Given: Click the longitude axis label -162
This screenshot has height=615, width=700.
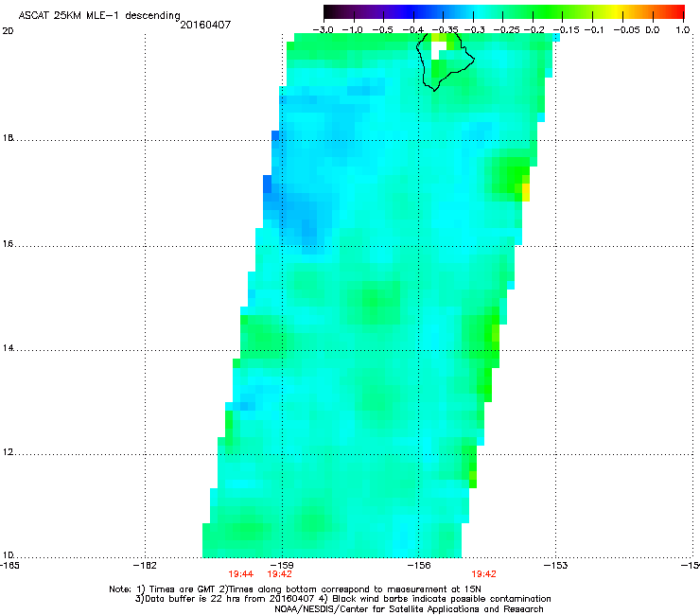Looking at the screenshot, I should tap(145, 566).
